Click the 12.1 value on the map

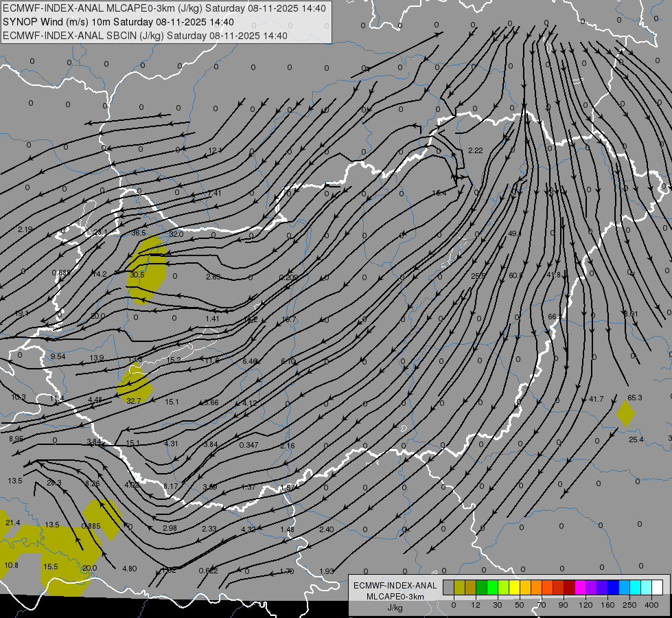click(215, 150)
